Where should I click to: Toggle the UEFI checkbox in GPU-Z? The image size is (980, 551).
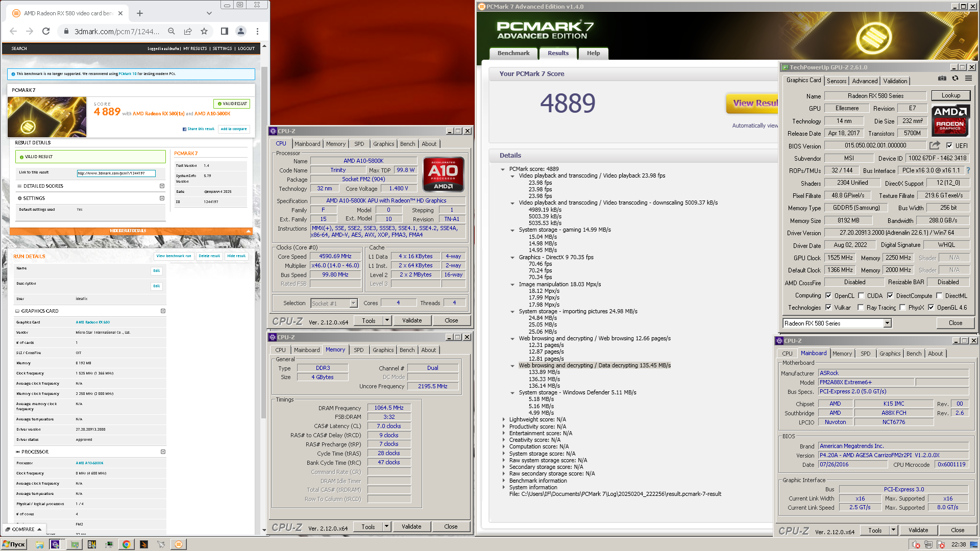(x=949, y=146)
